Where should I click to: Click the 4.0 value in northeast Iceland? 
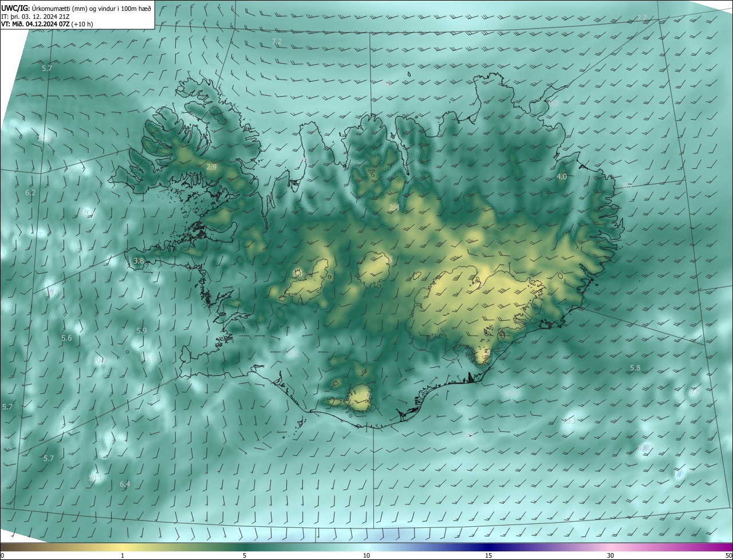pyautogui.click(x=562, y=177)
